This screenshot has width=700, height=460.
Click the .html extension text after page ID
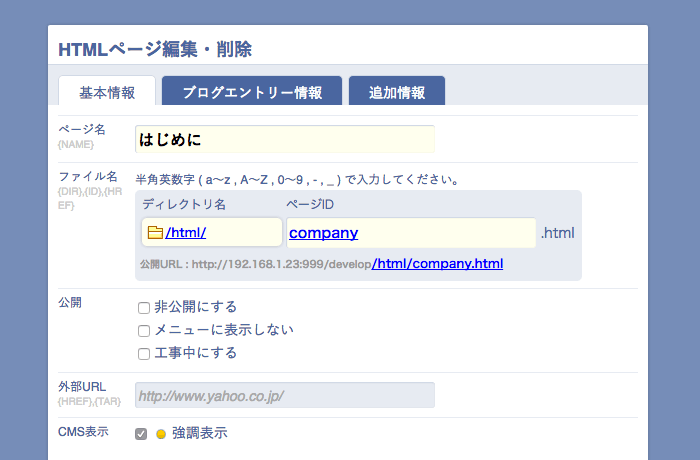click(557, 233)
